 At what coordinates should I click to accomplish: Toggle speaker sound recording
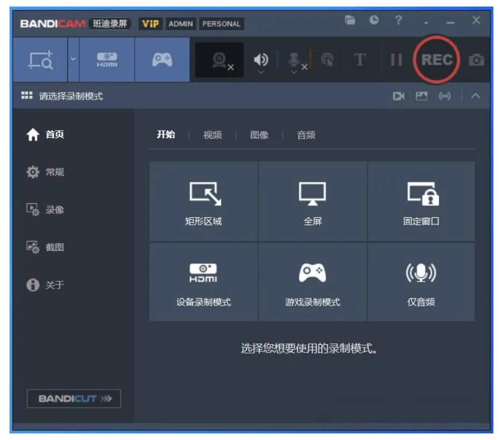click(x=261, y=59)
